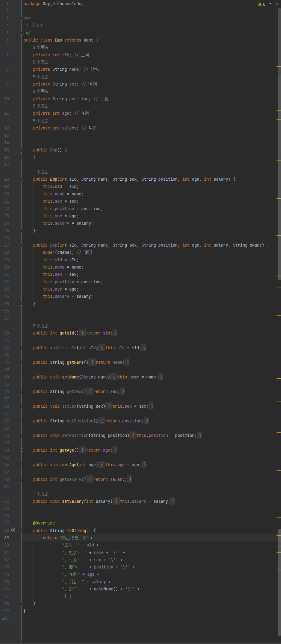Expand getSex() fold marker in gutter
The width and height of the screenshot is (281, 644).
21,391
